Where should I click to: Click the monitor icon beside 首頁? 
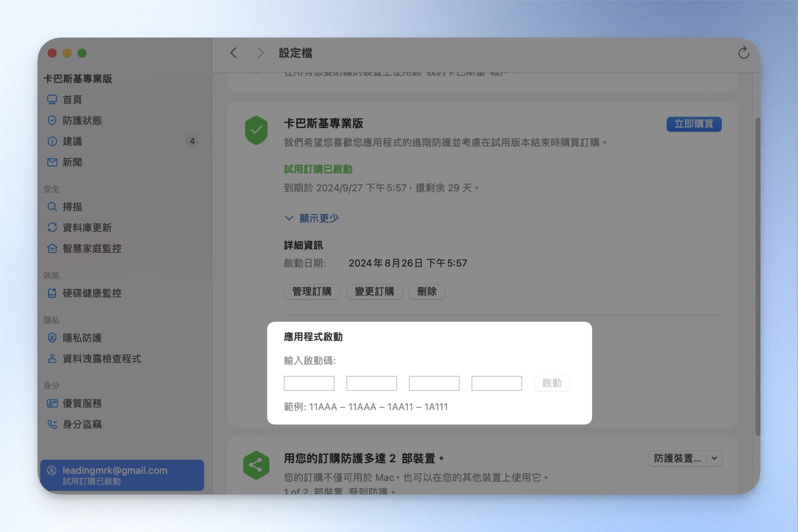click(52, 99)
